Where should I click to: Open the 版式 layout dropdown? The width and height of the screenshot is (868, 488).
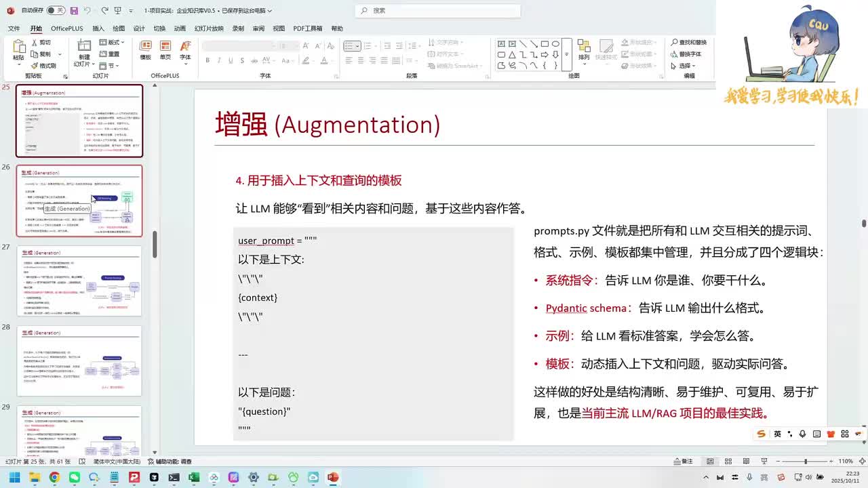pos(113,42)
